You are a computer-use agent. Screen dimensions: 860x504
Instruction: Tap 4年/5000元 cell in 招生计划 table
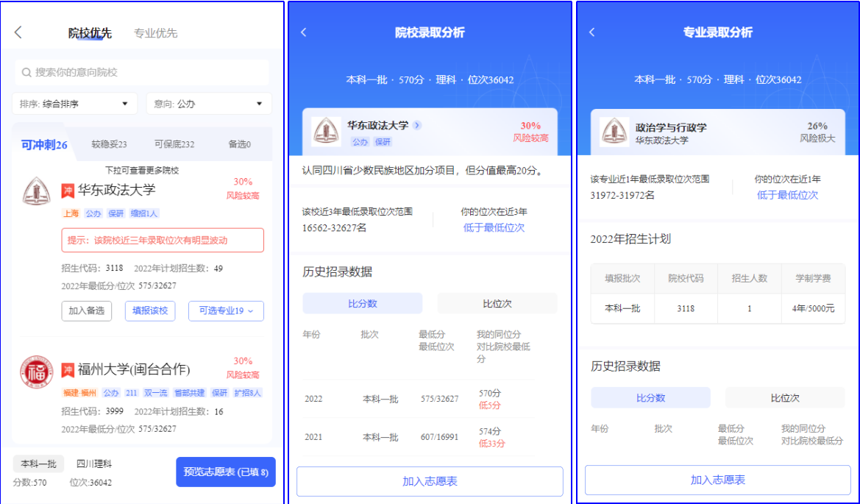coord(814,308)
